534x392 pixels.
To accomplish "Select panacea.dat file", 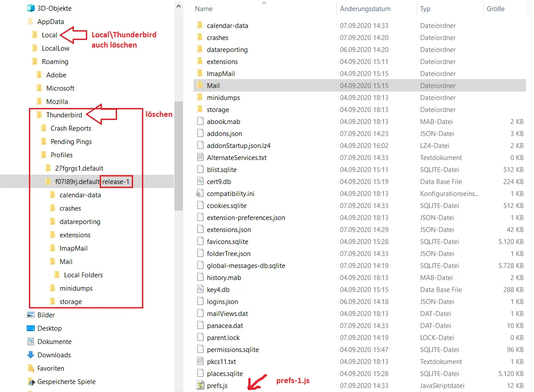I will 225,325.
